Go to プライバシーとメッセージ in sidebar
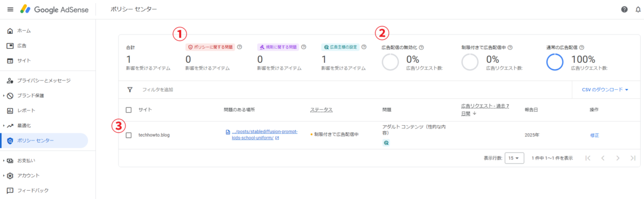The width and height of the screenshot is (644, 199). 44,80
